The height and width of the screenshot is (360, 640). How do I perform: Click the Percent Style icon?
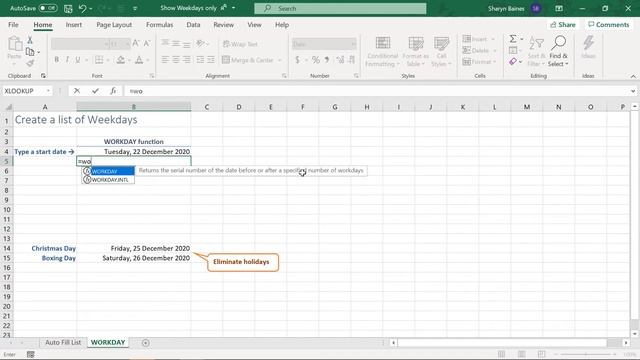[316, 60]
